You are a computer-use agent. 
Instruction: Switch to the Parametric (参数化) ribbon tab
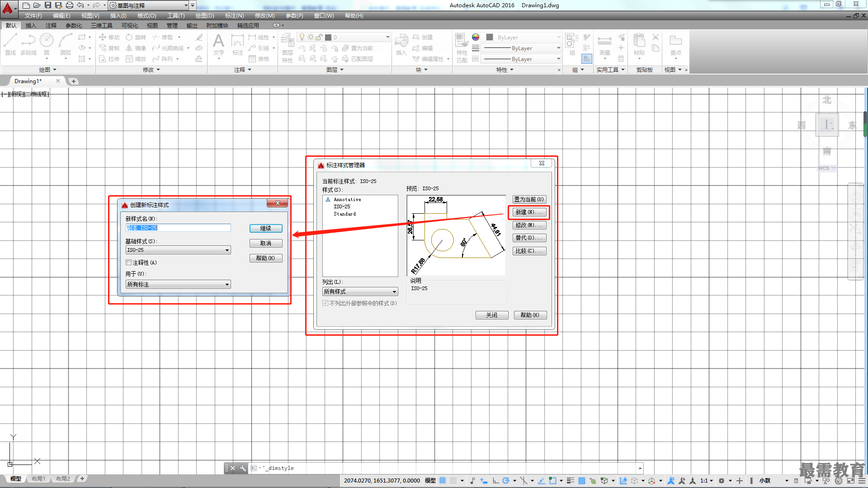74,26
